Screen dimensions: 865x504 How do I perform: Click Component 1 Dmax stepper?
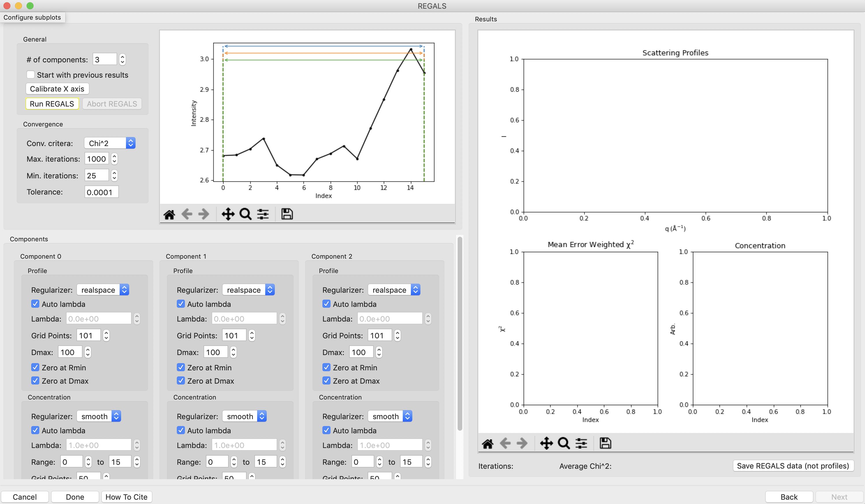(233, 352)
